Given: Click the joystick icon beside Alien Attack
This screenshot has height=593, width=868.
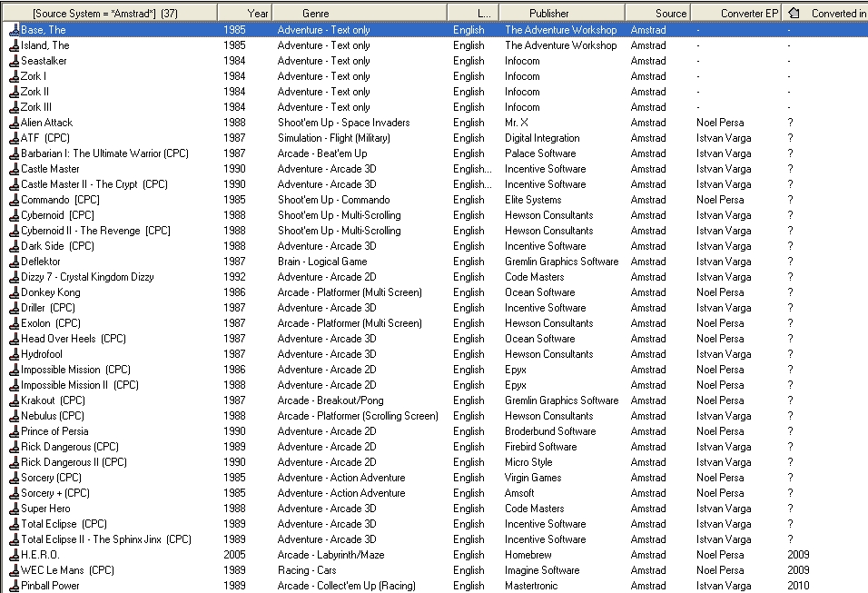Looking at the screenshot, I should pos(15,123).
